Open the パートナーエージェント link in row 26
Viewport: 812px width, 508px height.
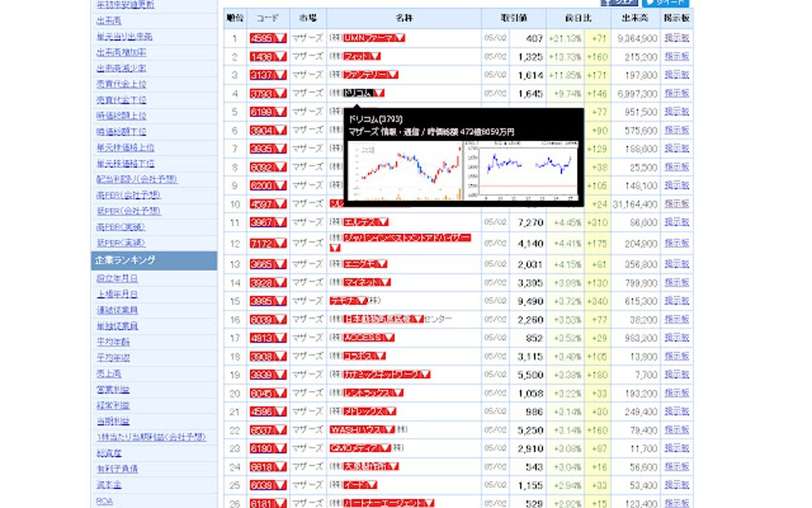pos(385,502)
